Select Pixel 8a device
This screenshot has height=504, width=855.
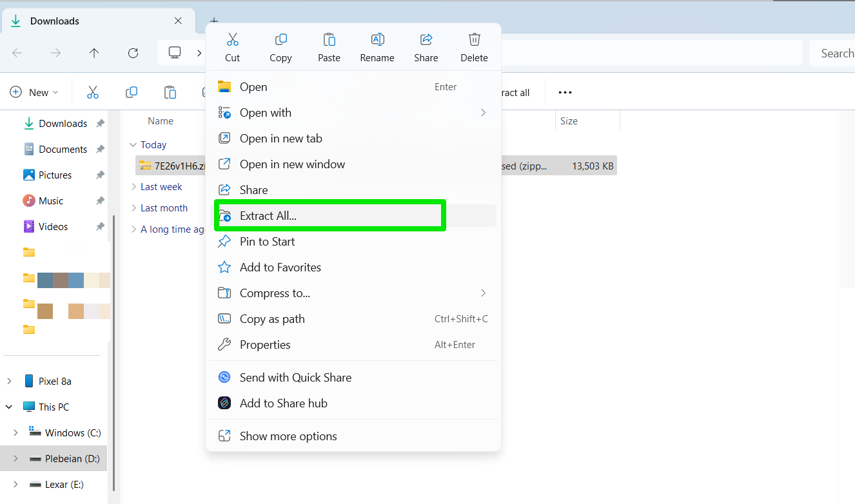[x=55, y=382]
